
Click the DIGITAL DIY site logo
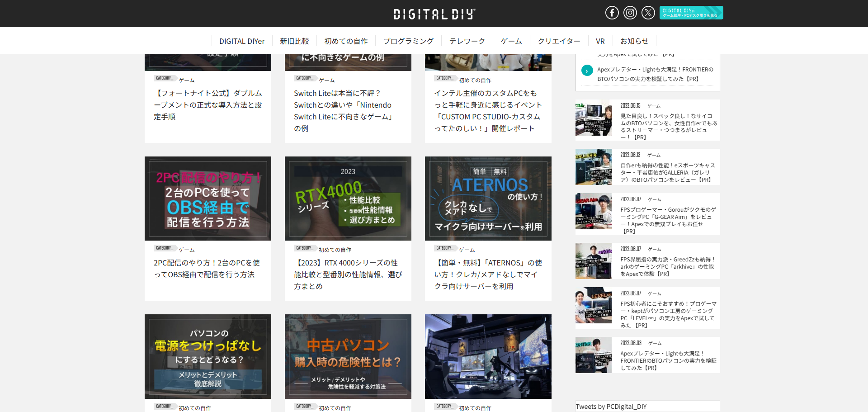[434, 14]
